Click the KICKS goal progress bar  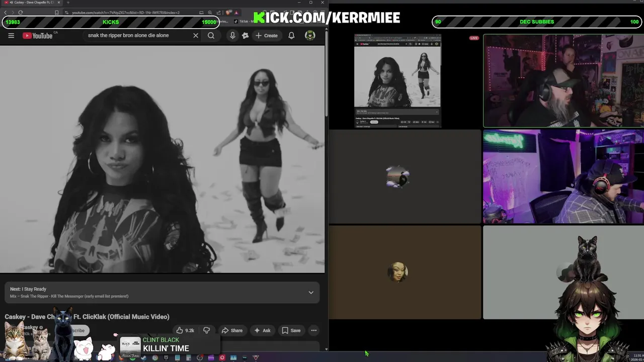click(x=111, y=22)
